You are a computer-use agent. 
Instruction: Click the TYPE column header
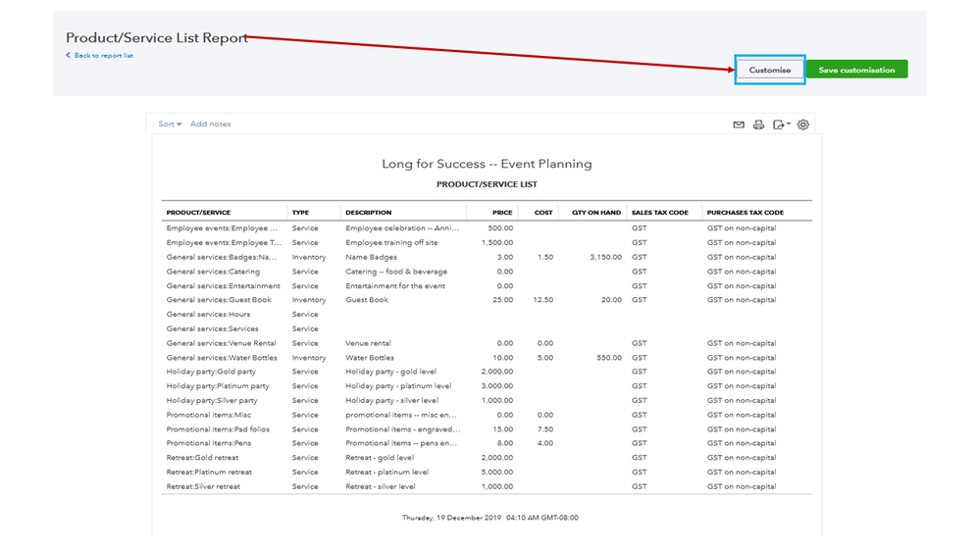pos(300,213)
